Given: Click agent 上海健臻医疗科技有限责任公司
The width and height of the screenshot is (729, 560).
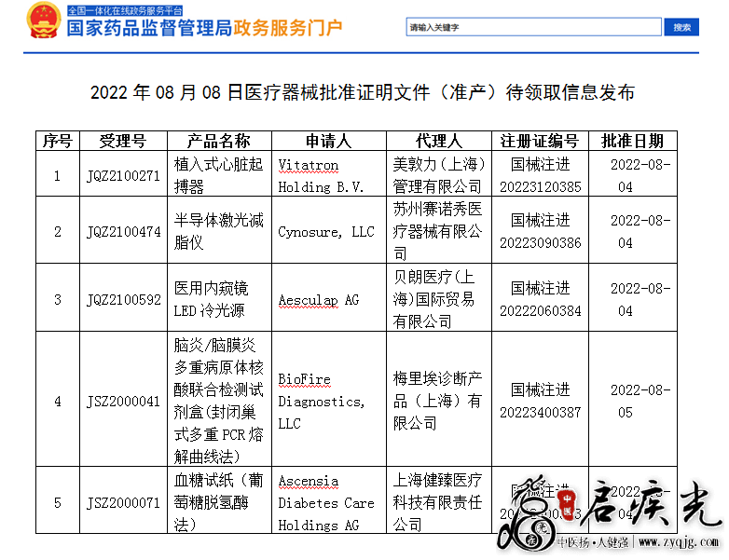Looking at the screenshot, I should coord(437,502).
